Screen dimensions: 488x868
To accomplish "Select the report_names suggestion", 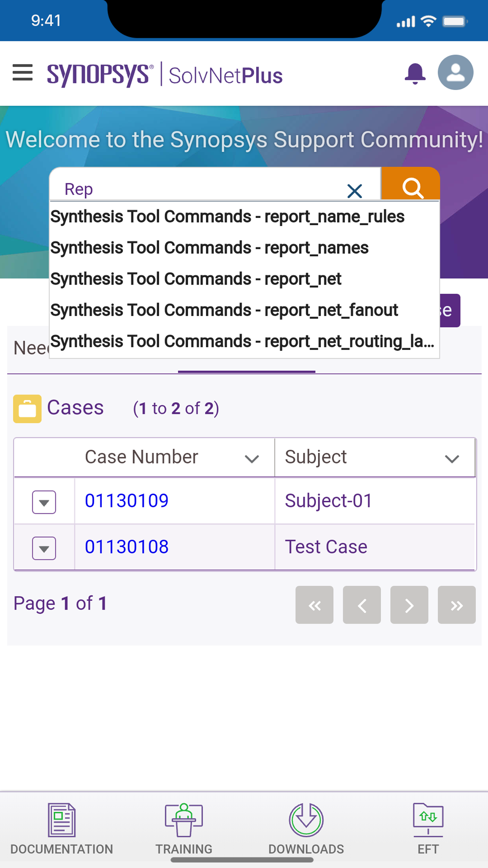I will point(244,248).
